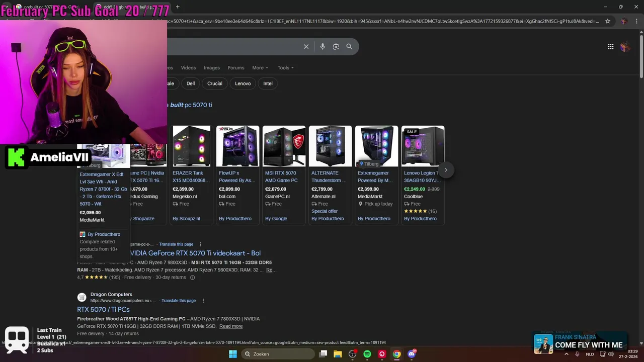Open Lenovo Legion Tower Coolblue listing
Viewport: 644px width, 362px height.
422,176
